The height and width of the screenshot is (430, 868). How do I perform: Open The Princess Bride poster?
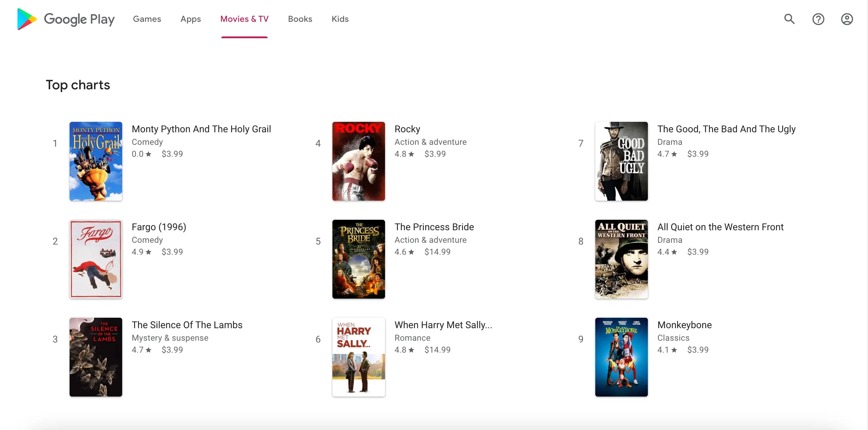(x=358, y=259)
